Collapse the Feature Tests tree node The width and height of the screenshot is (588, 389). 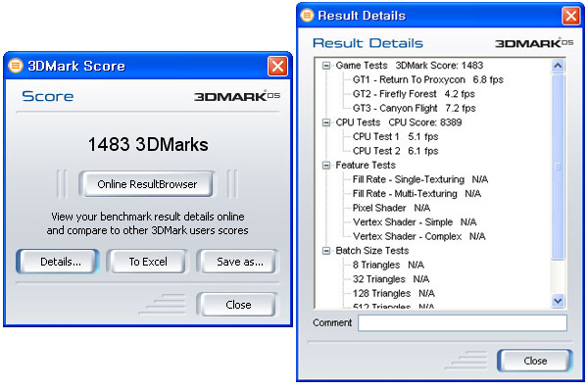326,166
